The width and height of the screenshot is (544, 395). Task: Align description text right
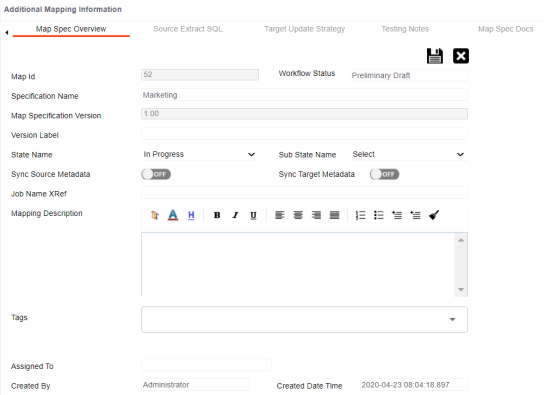click(x=316, y=215)
